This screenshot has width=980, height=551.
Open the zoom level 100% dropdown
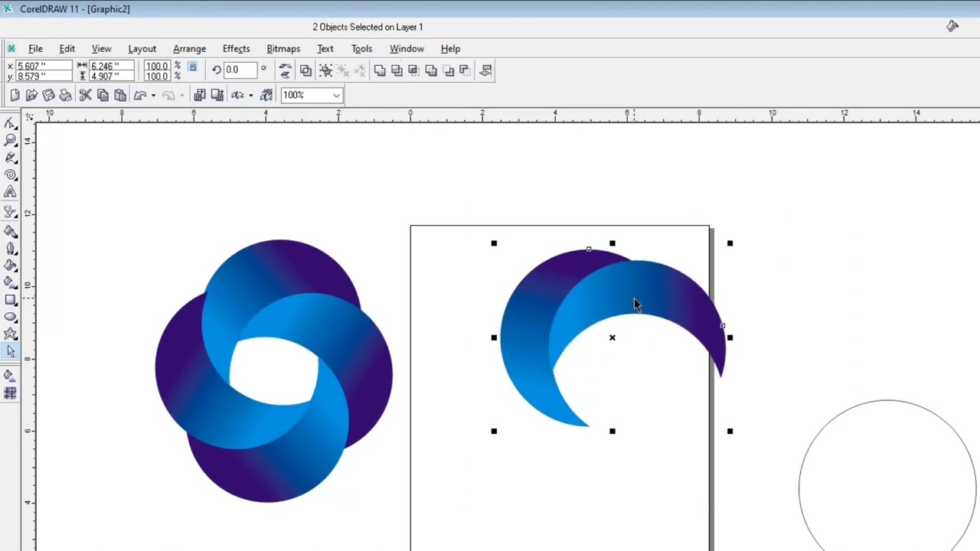pos(335,96)
